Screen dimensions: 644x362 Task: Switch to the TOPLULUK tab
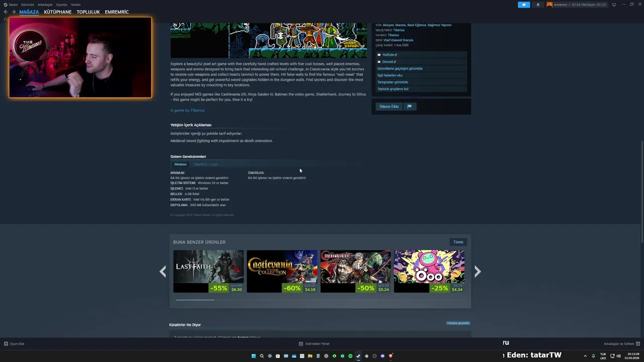88,12
